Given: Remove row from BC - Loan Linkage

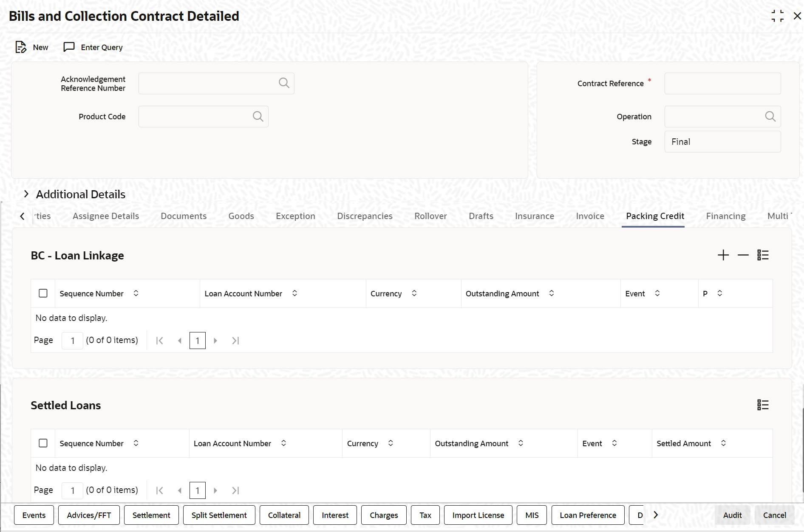Looking at the screenshot, I should [743, 255].
